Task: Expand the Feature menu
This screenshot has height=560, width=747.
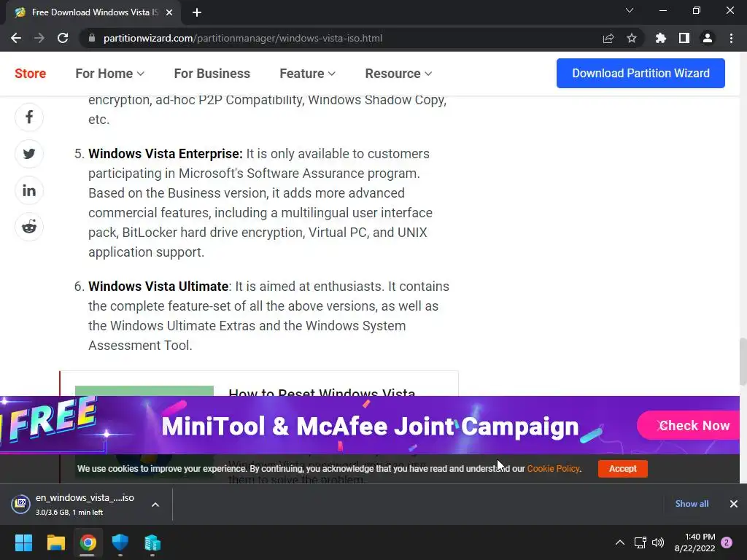Action: 307,74
